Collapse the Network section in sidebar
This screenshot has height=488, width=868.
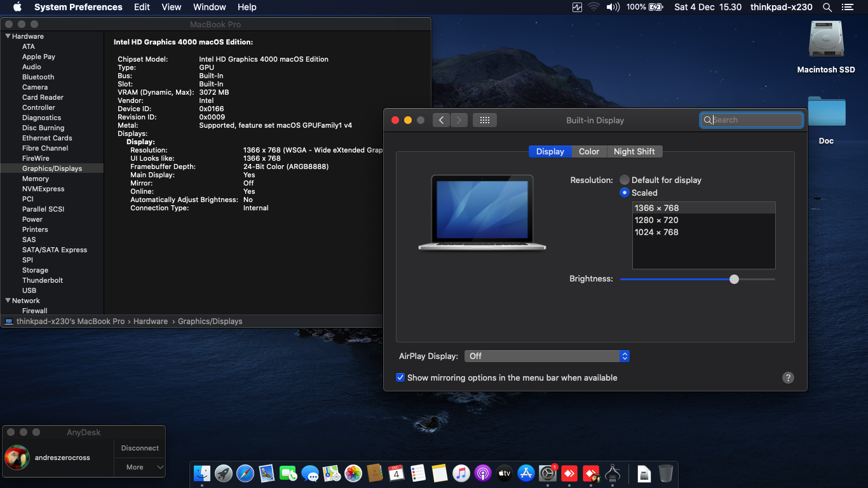[x=8, y=301]
